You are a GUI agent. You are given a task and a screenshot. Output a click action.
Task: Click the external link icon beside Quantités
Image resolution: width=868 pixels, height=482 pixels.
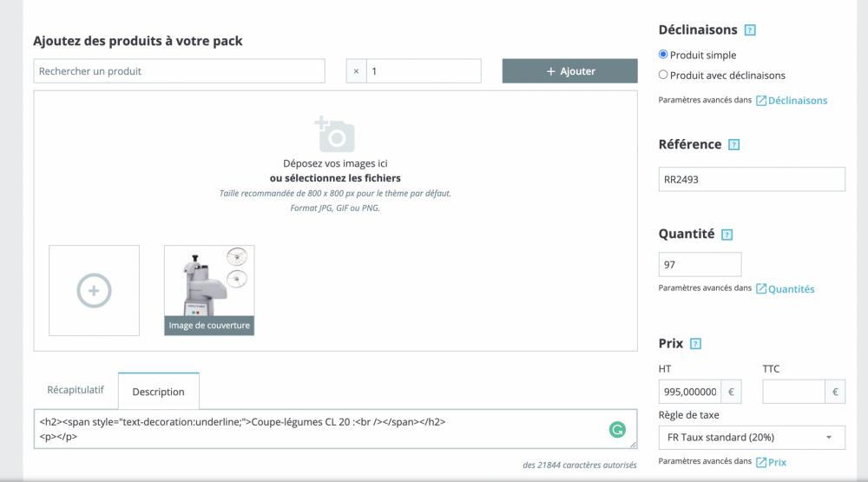761,289
